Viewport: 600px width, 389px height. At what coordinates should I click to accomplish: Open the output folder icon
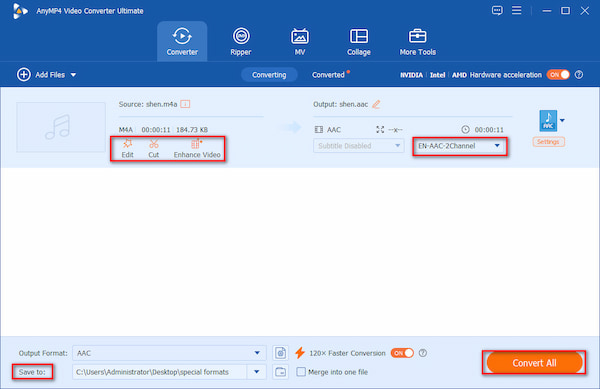[280, 372]
